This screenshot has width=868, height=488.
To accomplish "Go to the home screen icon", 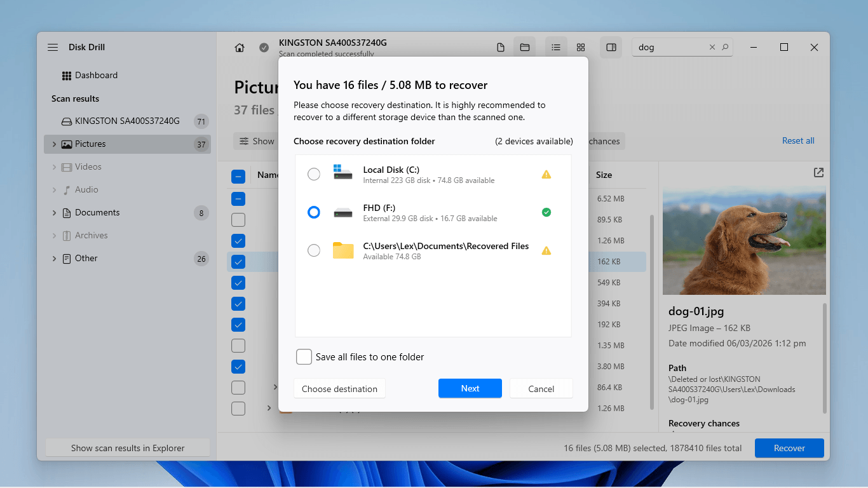I will click(240, 48).
